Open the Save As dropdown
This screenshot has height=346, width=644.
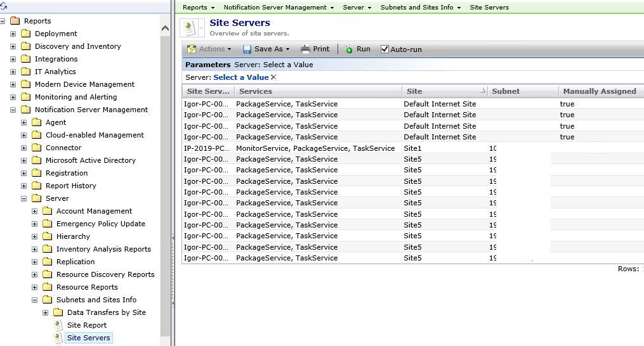pyautogui.click(x=266, y=49)
